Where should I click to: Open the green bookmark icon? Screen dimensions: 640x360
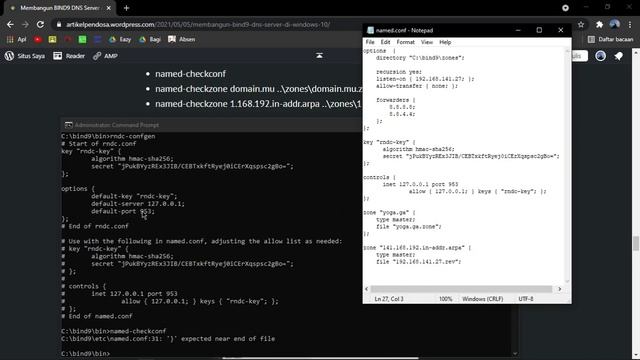[x=82, y=39]
